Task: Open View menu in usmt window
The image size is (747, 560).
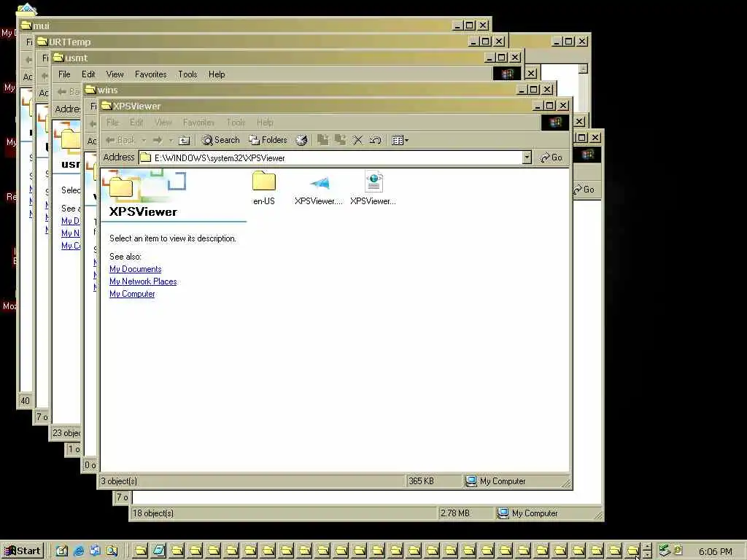Action: tap(115, 74)
